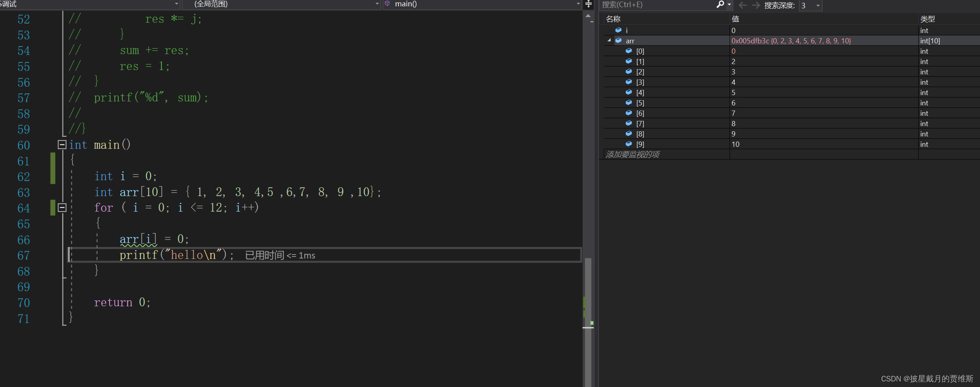980x387 pixels.
Task: Click the icon beside arr [4]
Action: click(x=629, y=92)
